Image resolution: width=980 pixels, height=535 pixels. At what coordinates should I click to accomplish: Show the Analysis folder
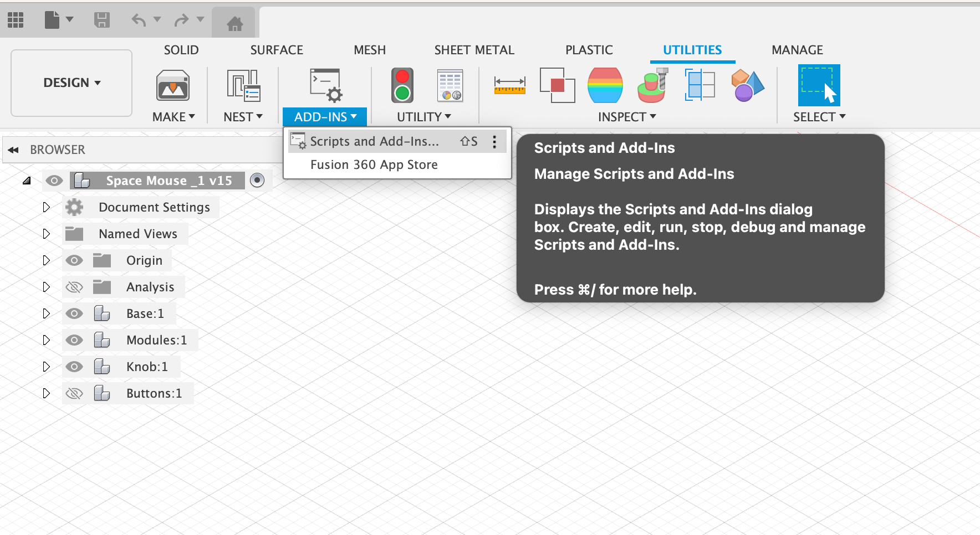pos(74,287)
